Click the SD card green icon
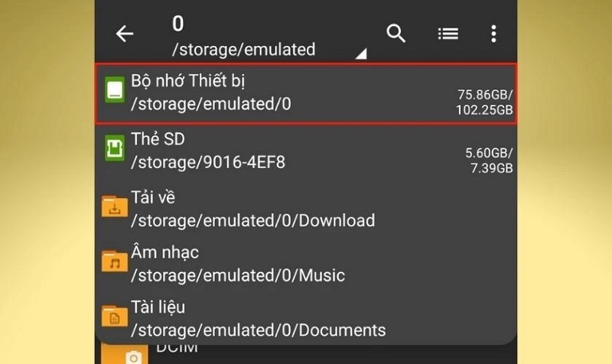 point(114,149)
